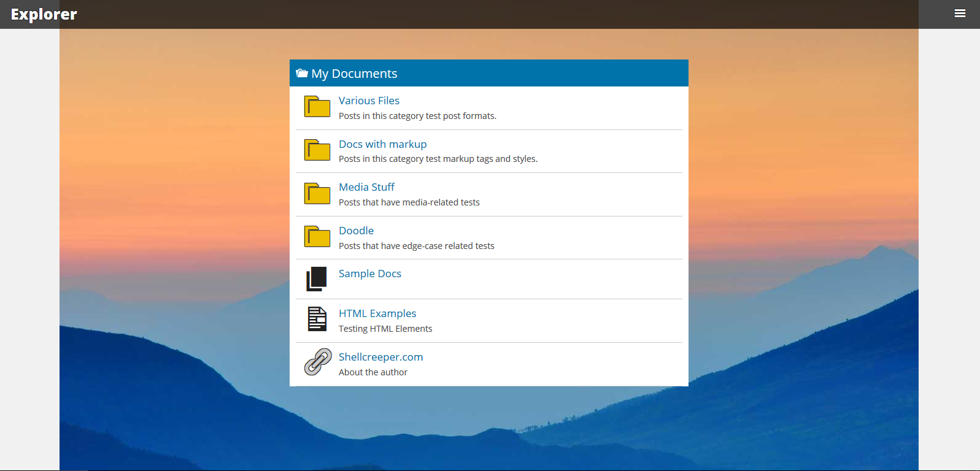Click the My Documents panel heading

tap(354, 74)
